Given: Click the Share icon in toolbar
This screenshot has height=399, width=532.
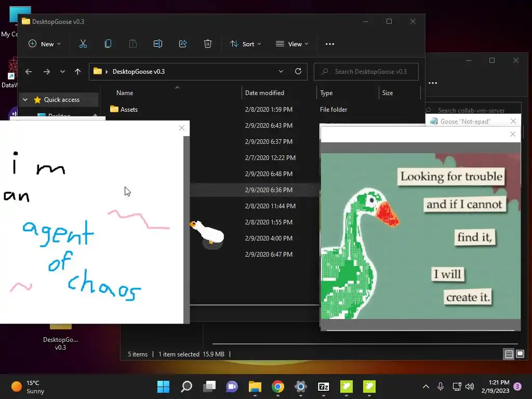Looking at the screenshot, I should click(x=183, y=44).
